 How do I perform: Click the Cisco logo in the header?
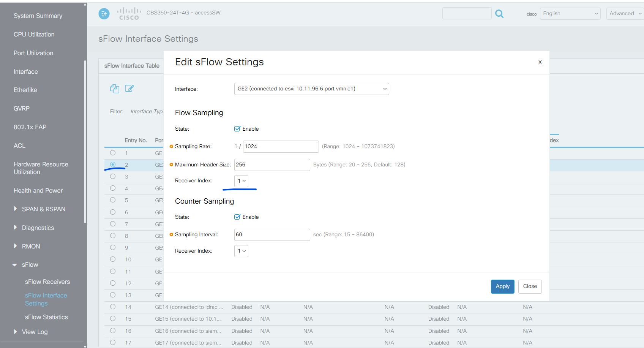coord(129,14)
